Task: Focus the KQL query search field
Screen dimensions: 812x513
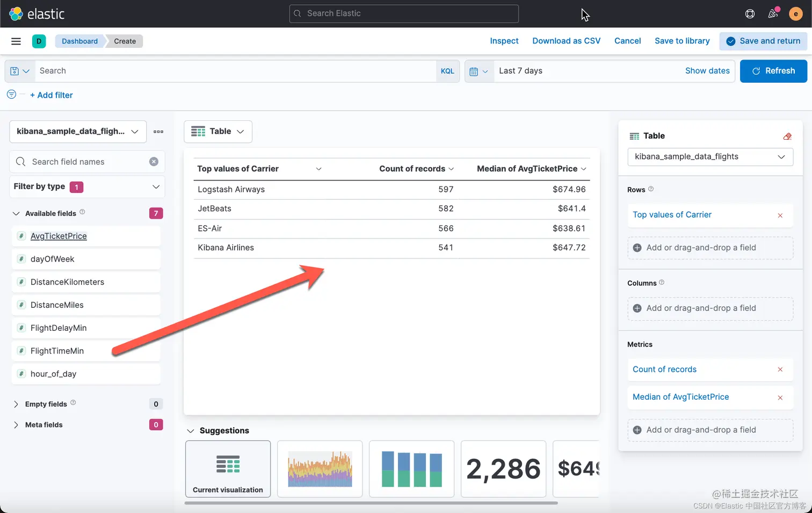Action: pyautogui.click(x=235, y=71)
